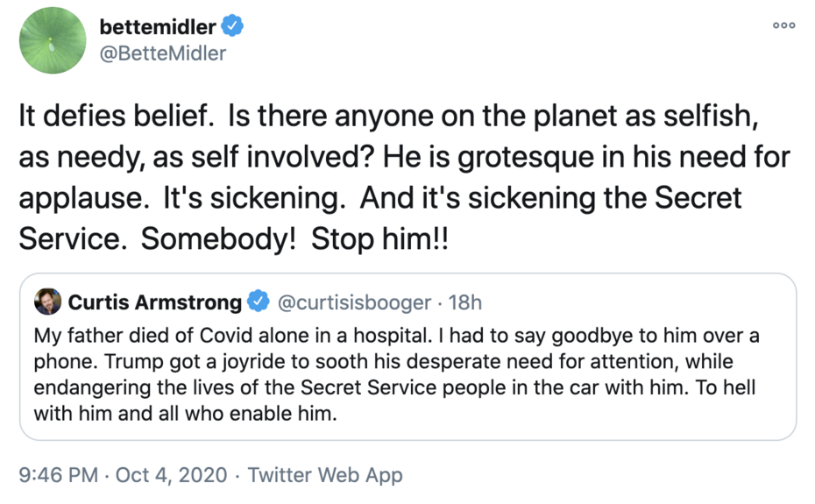Open Curtis Armstrong's name in the quoted tweet
This screenshot has width=815, height=504.
pos(155,303)
